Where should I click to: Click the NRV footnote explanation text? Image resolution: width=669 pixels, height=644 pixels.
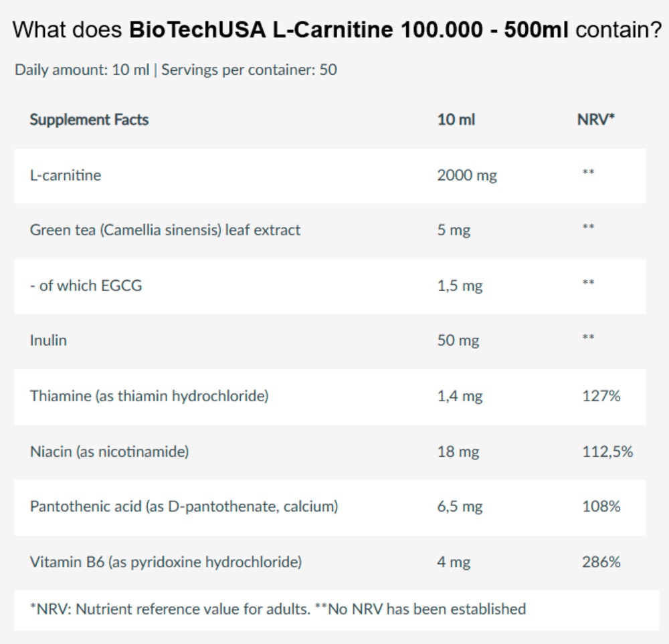tap(278, 609)
